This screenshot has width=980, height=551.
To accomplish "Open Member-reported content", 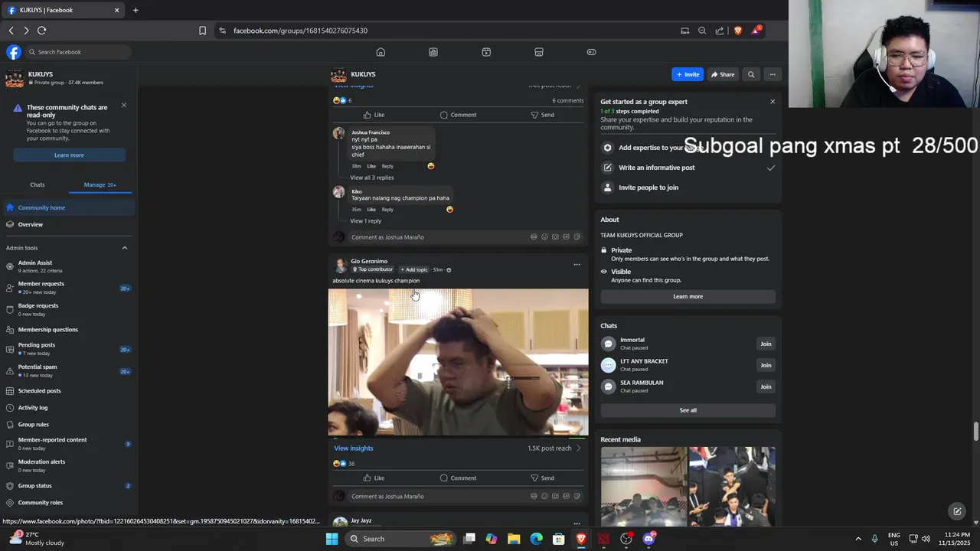I will click(x=68, y=444).
